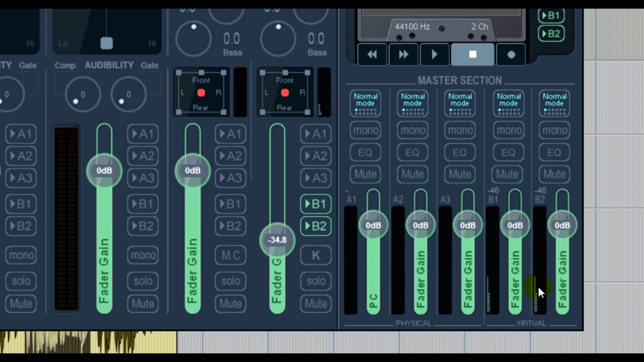Enable A1 on the strip with the Comp. knob
Screen dimensions: 644x362
point(143,134)
